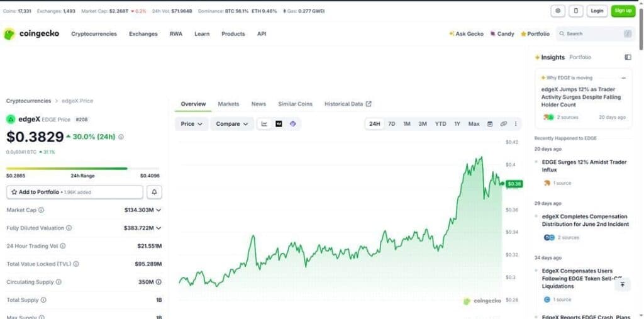644x319 pixels.
Task: Collapse the Why EDGE is moving card
Action: 623,77
